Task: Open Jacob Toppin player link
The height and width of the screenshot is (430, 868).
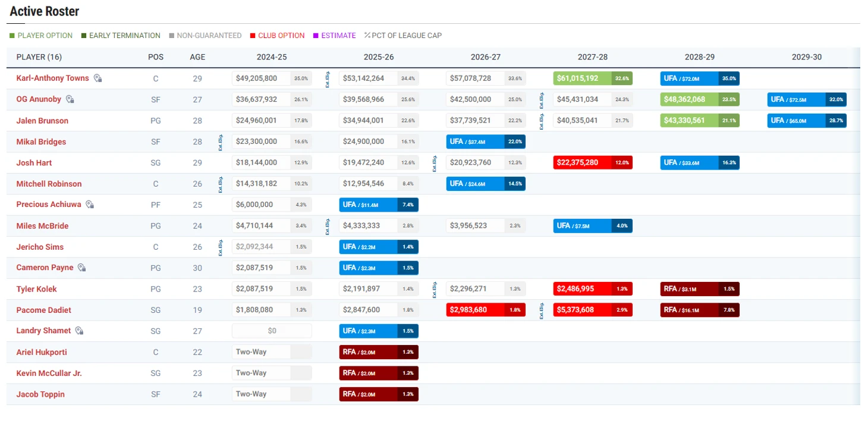Action: coord(40,394)
